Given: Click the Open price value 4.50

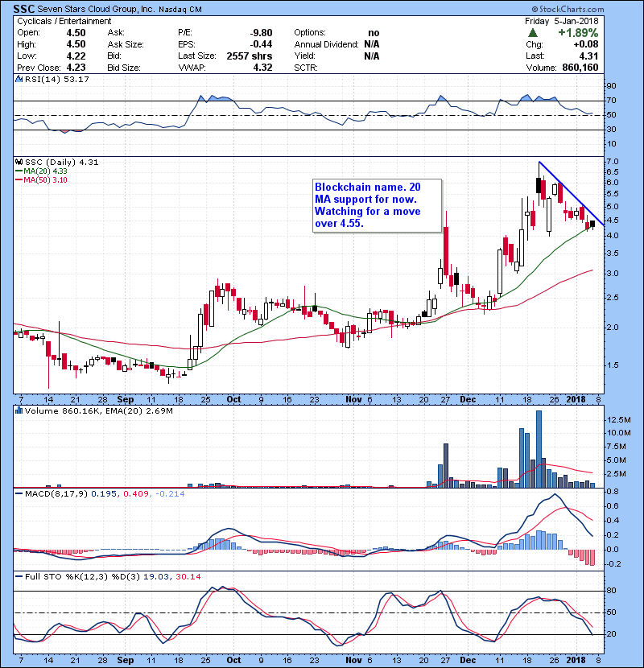Looking at the screenshot, I should point(76,33).
